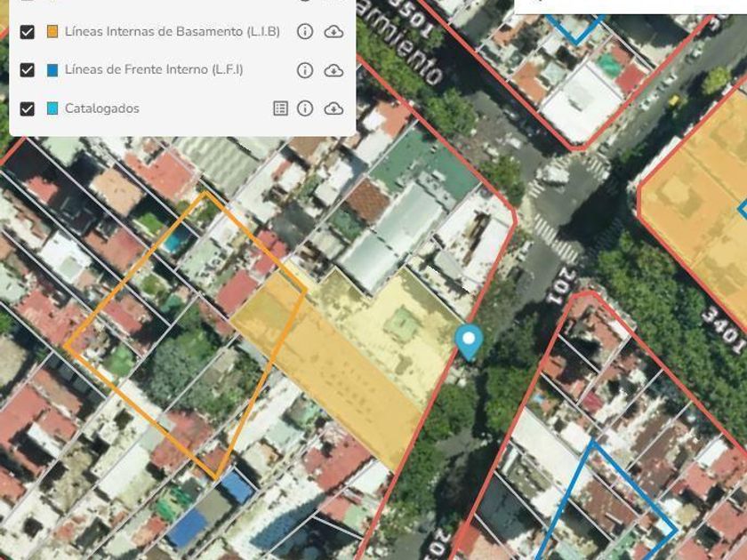Select Líneas Internas de Basamento (L.I.B) label
Viewport: 747px width, 560px height.
172,31
